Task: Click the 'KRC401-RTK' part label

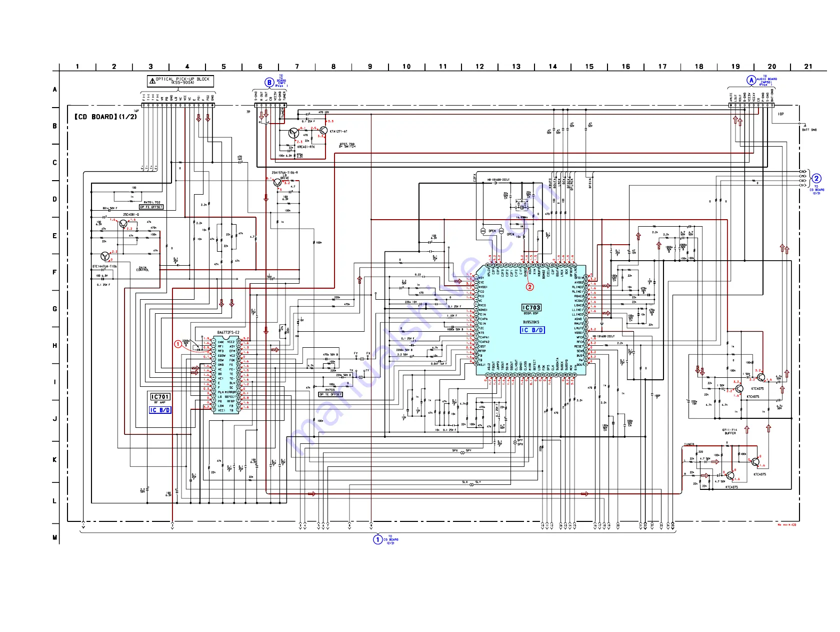Action: pos(306,147)
